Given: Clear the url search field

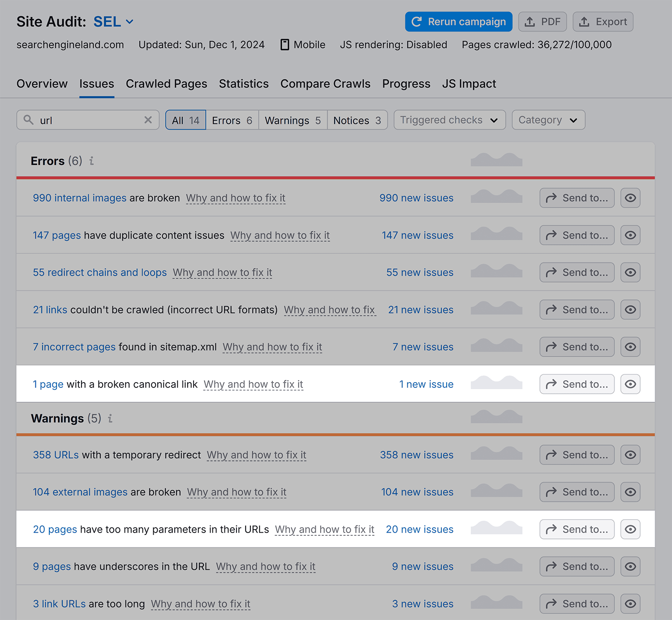Looking at the screenshot, I should pos(148,120).
